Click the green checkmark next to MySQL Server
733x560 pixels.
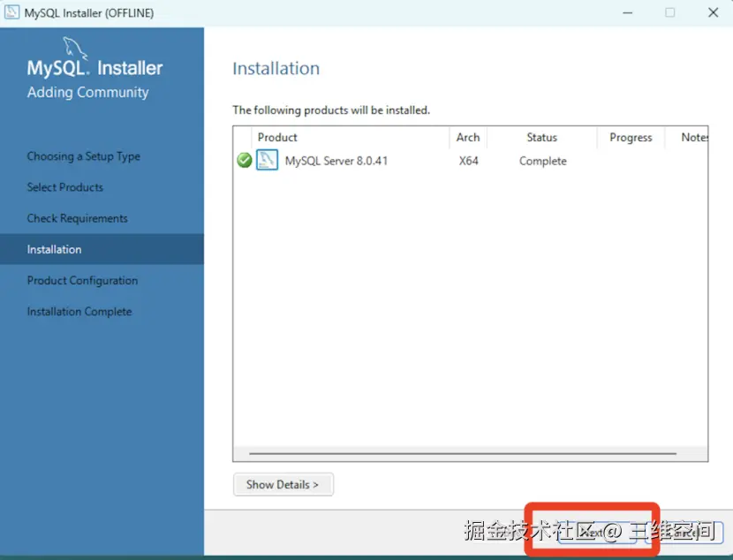click(x=245, y=161)
